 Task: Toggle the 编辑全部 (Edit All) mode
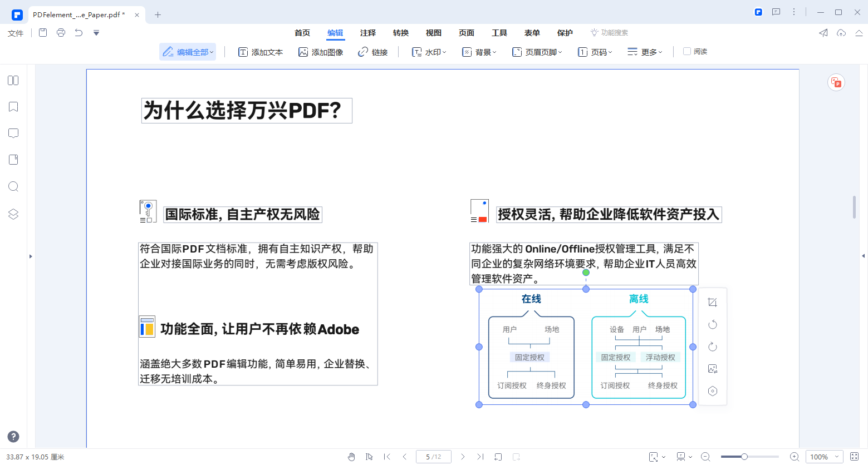click(x=187, y=51)
